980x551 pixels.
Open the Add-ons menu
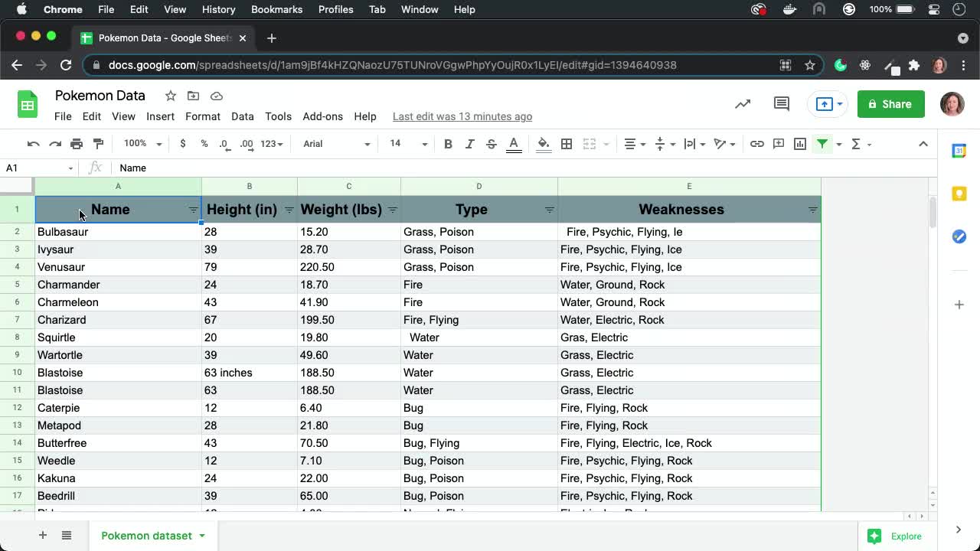pos(322,116)
